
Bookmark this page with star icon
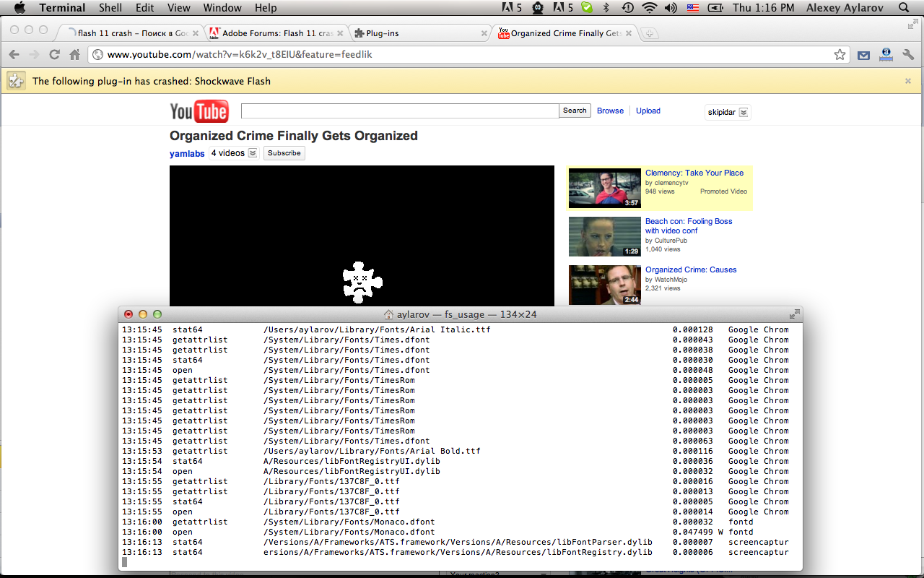pos(840,55)
